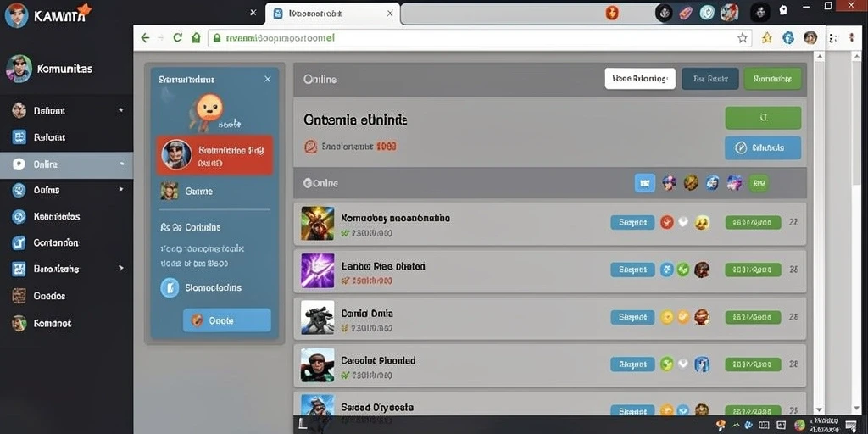The height and width of the screenshot is (434, 868).
Task: Click blue button in Caroint Floonlad row
Action: (632, 364)
